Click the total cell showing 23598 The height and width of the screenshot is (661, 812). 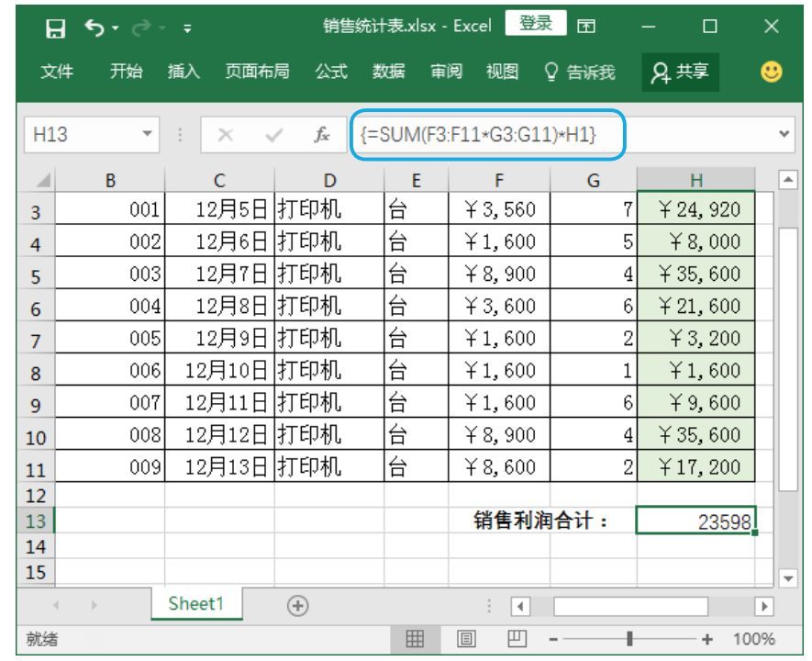(x=696, y=521)
